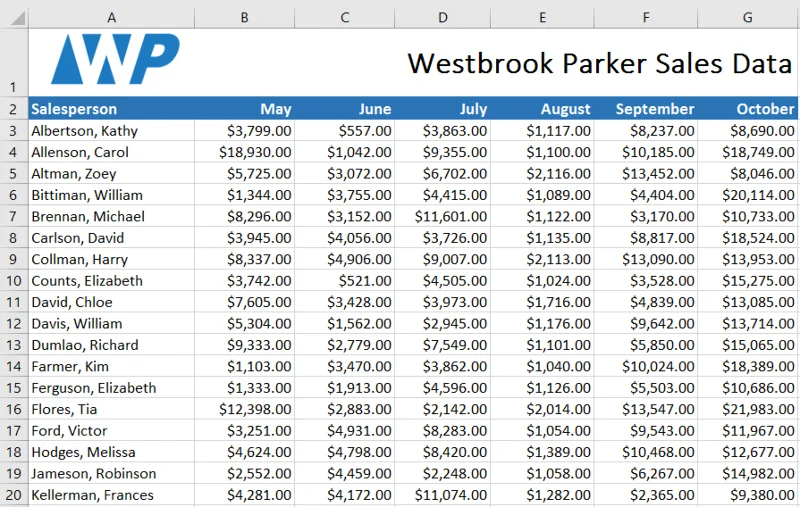Select column D header
The image size is (800, 507).
(442, 18)
